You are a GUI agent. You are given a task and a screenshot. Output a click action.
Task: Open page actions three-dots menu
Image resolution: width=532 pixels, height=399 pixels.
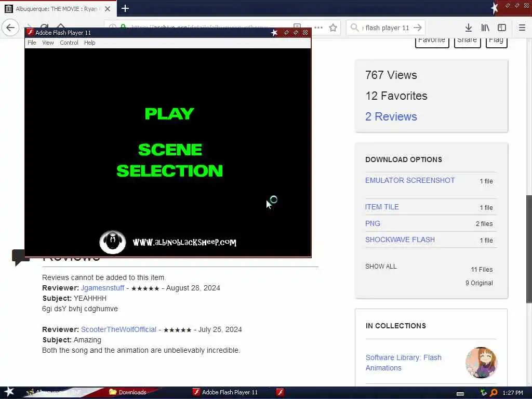point(318,28)
